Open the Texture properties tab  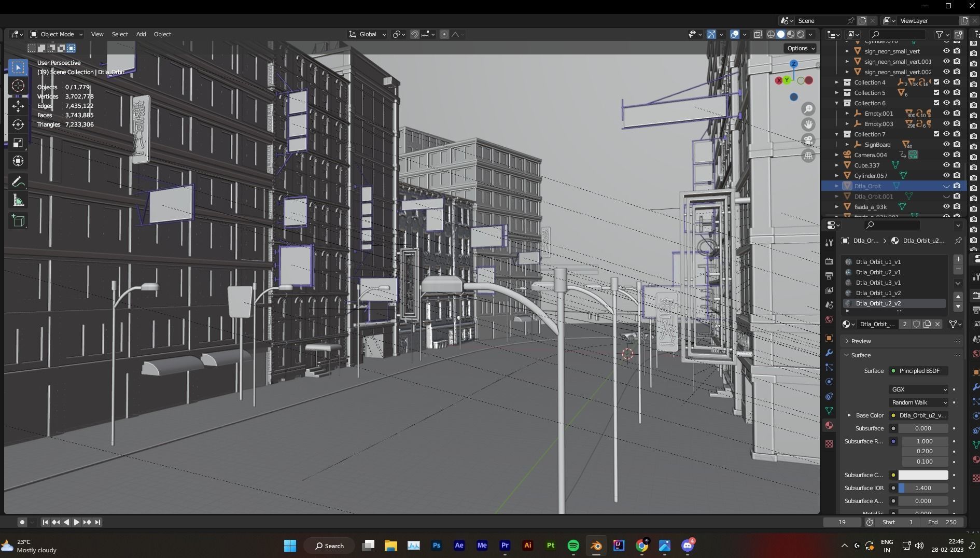point(829,444)
